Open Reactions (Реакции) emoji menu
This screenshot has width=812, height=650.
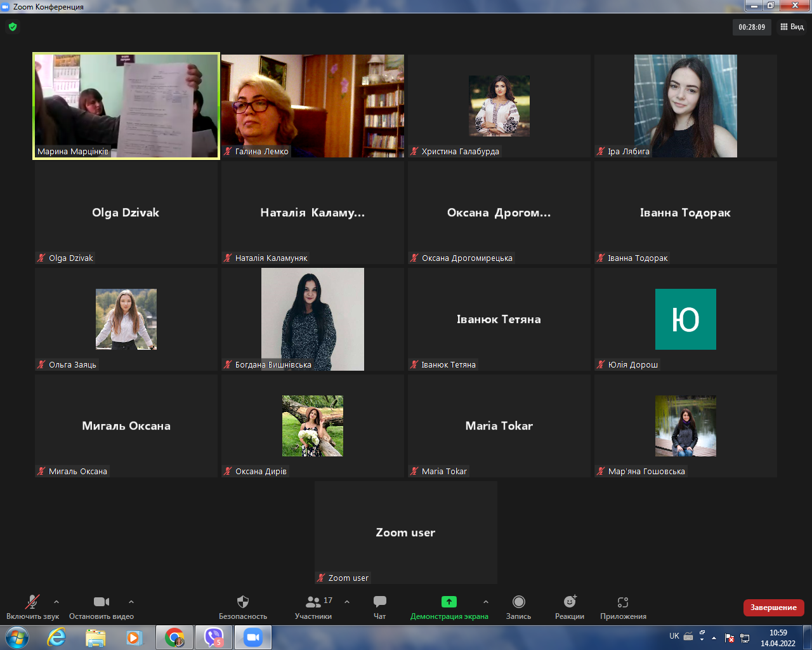(x=570, y=602)
